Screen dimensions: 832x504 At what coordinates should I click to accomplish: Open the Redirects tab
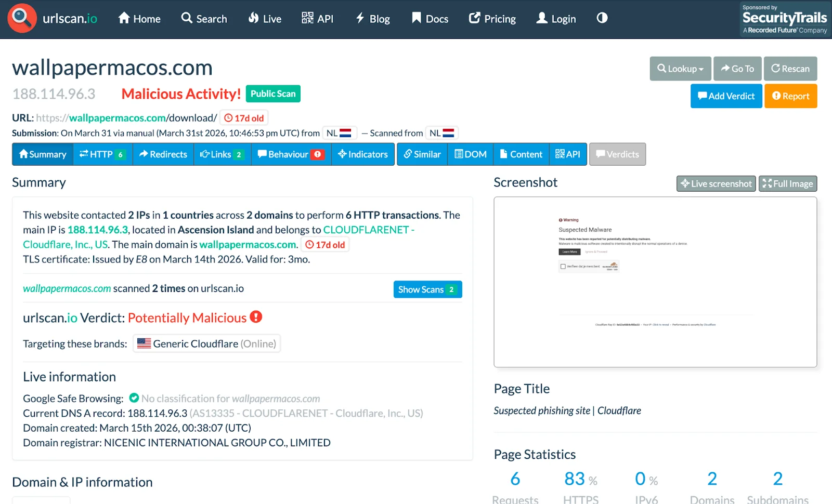163,154
